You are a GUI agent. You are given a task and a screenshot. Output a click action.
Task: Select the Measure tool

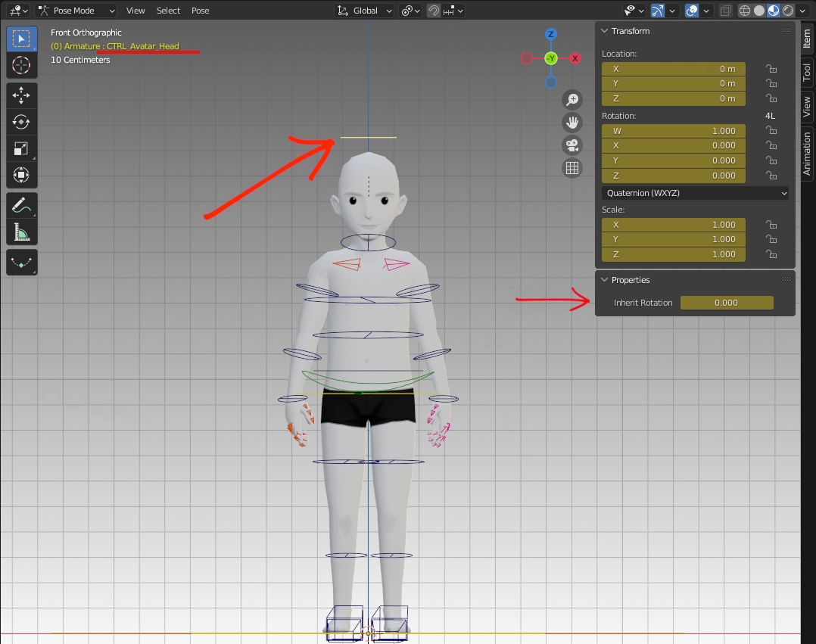[x=21, y=232]
